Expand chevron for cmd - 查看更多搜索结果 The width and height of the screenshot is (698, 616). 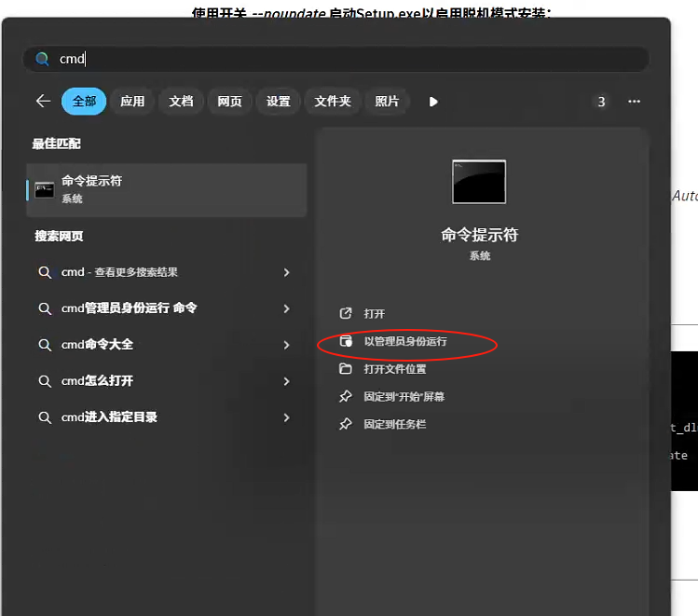tap(287, 272)
